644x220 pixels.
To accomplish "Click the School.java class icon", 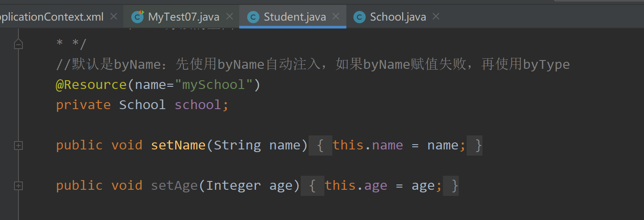I will coord(360,17).
